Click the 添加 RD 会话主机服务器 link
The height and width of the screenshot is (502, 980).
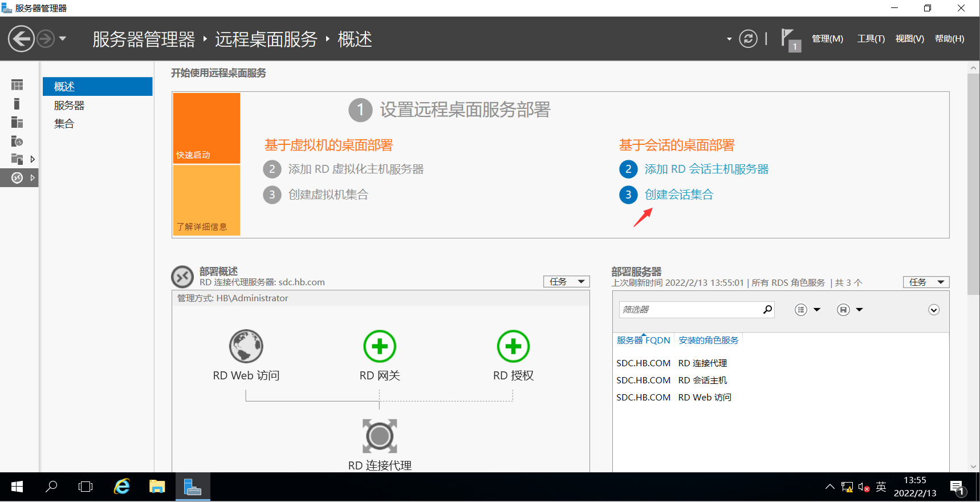(706, 169)
